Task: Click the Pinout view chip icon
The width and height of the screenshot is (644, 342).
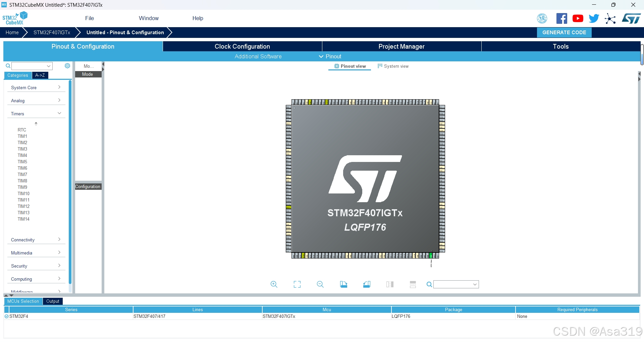Action: [x=337, y=66]
